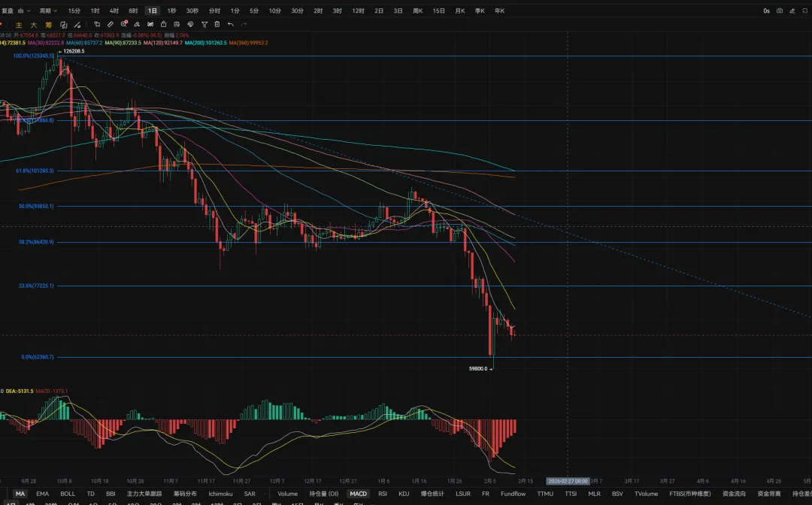The image size is (812, 505).
Task: Click the filter funnel icon
Action: tap(204, 24)
